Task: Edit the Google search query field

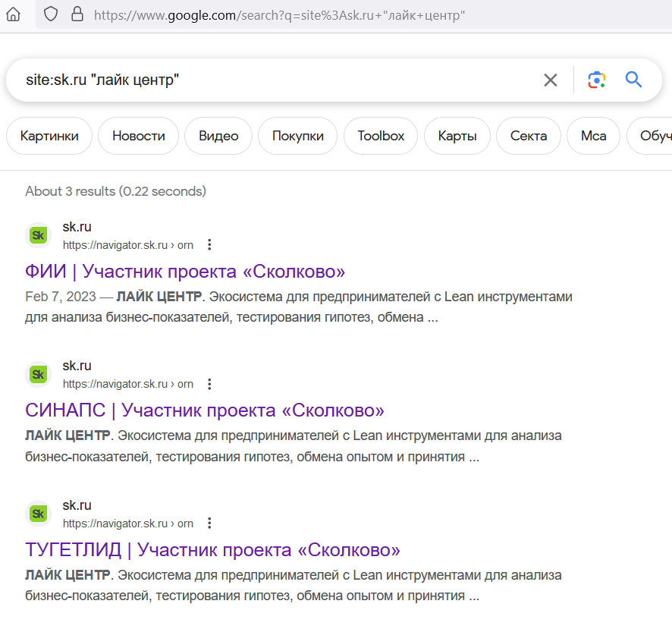Action: pos(275,80)
